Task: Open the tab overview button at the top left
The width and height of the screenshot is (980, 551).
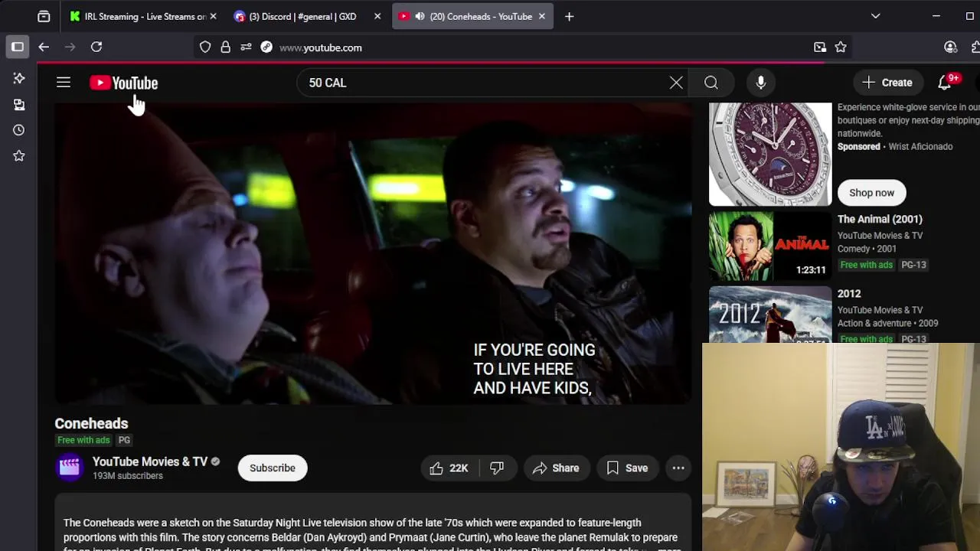Action: pyautogui.click(x=44, y=16)
